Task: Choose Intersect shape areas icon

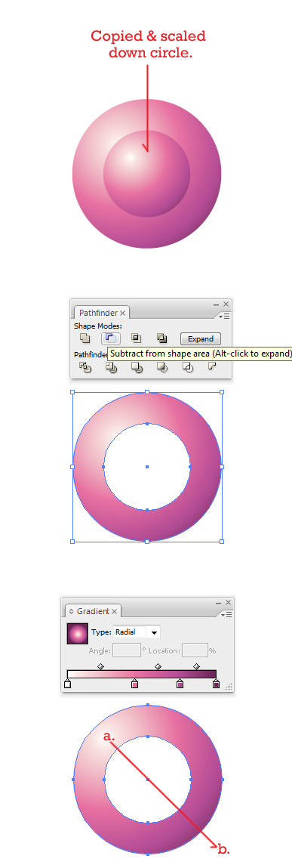Action: [136, 338]
